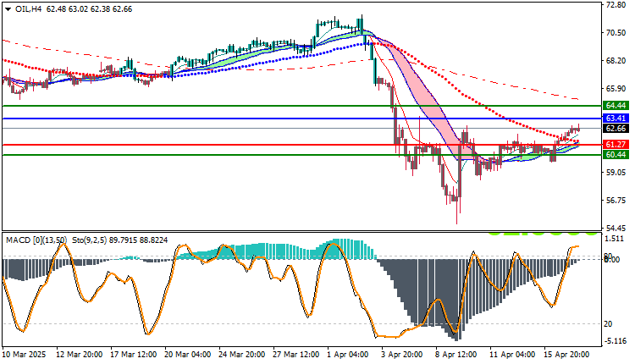Select the Sto(9,2,5) indicator values label
Image resolution: width=635 pixels, height=364 pixels.
(120, 240)
